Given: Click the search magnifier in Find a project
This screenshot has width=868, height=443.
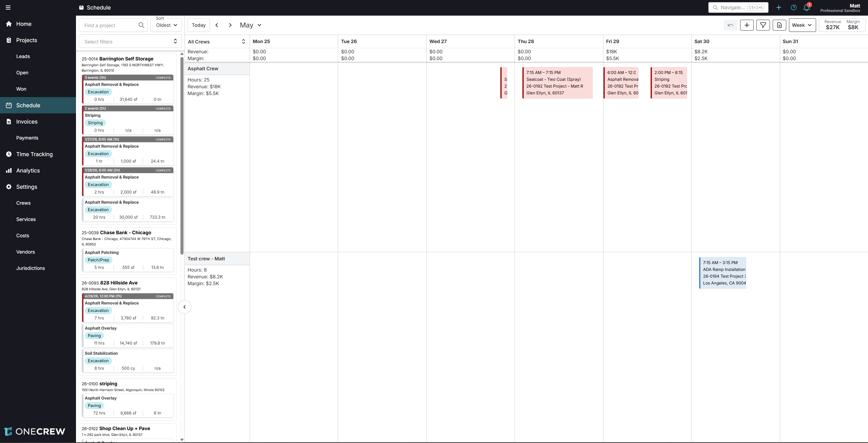Looking at the screenshot, I should [x=141, y=25].
